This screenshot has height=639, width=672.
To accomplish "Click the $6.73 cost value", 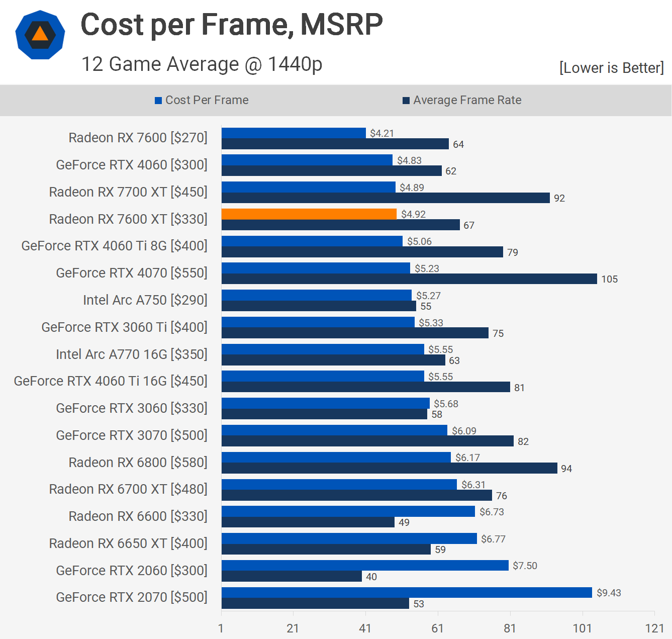I will 492,512.
